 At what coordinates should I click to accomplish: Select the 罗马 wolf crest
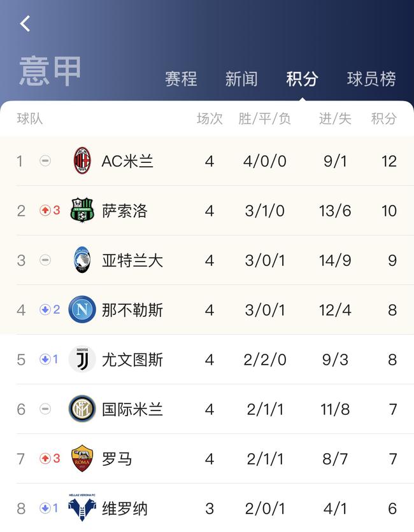point(82,458)
